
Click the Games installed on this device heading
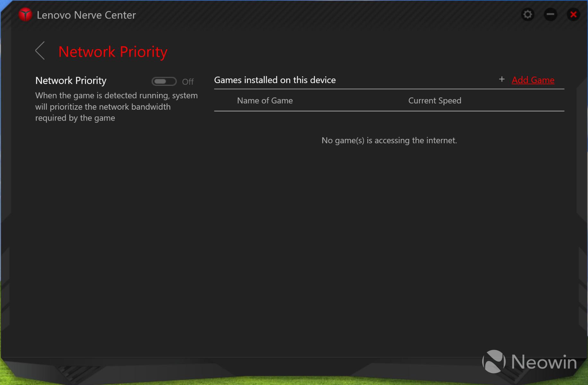pyautogui.click(x=275, y=80)
